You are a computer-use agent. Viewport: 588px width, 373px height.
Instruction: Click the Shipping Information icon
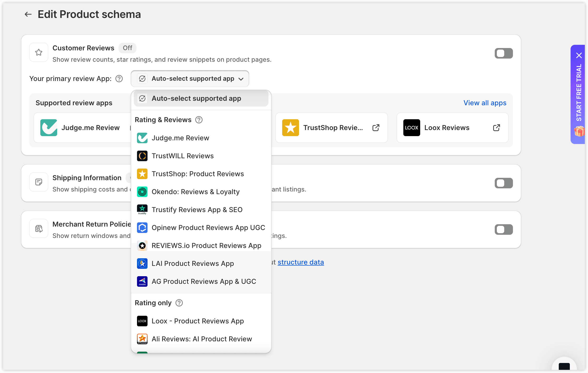click(39, 182)
